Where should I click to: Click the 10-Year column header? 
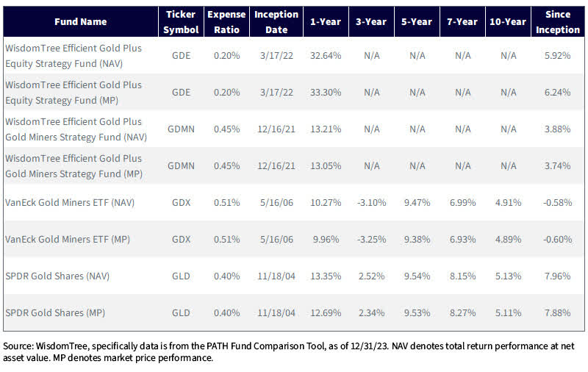(509, 22)
